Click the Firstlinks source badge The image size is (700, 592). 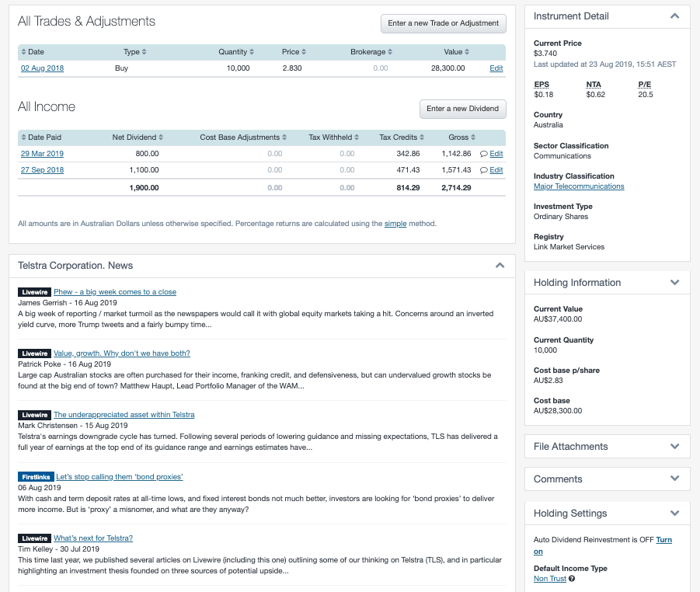click(34, 475)
